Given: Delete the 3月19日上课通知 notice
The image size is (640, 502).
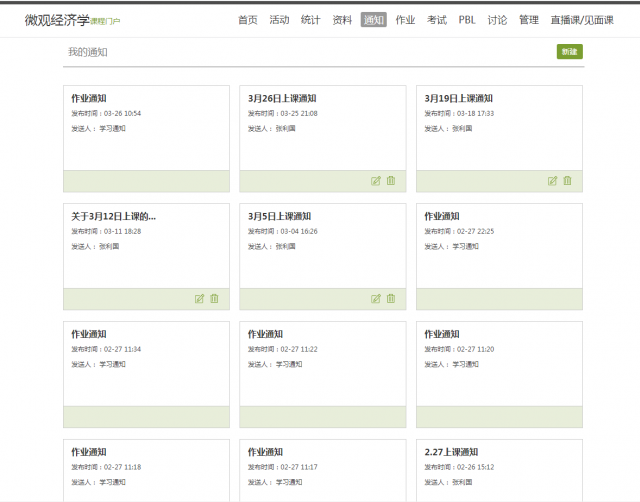Looking at the screenshot, I should [568, 181].
